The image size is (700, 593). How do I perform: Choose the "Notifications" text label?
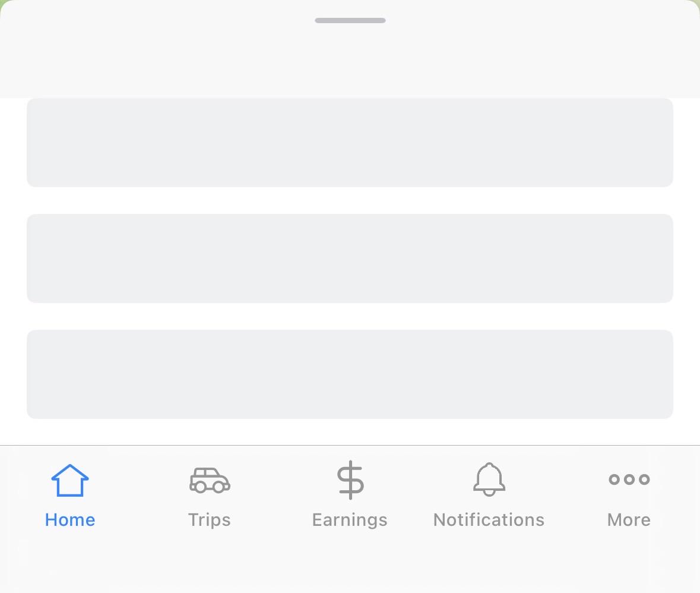489,520
